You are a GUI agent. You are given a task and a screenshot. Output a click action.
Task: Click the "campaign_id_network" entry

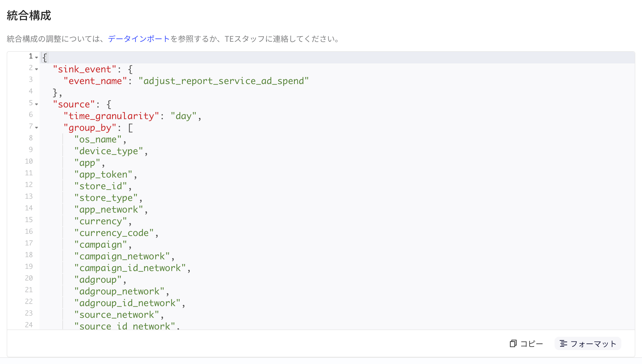[130, 268]
